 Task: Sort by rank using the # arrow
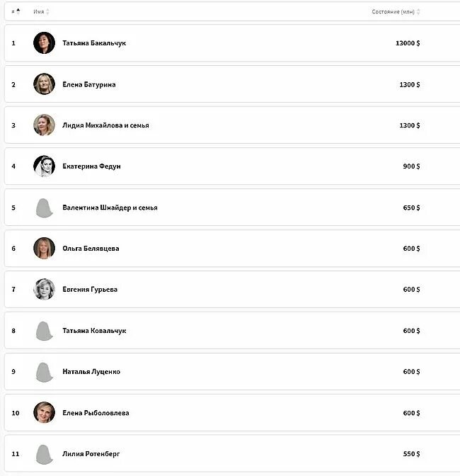pyautogui.click(x=18, y=11)
